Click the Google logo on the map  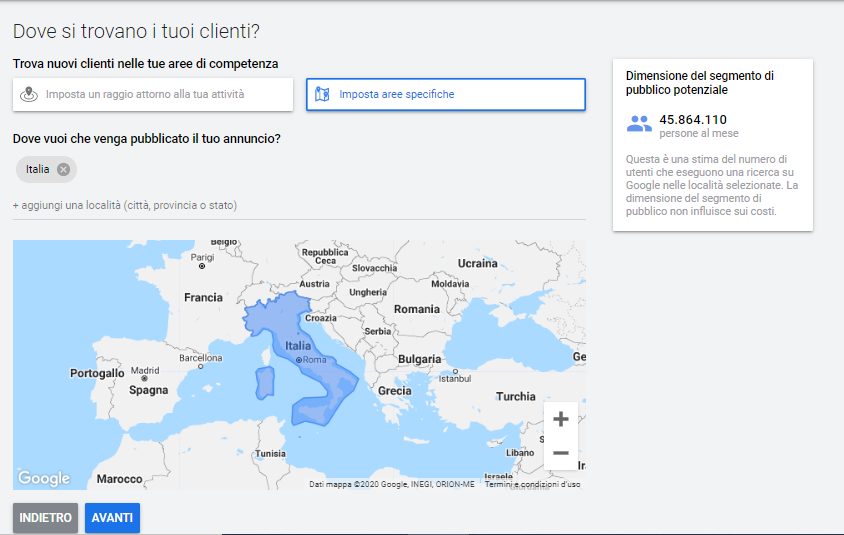(44, 478)
